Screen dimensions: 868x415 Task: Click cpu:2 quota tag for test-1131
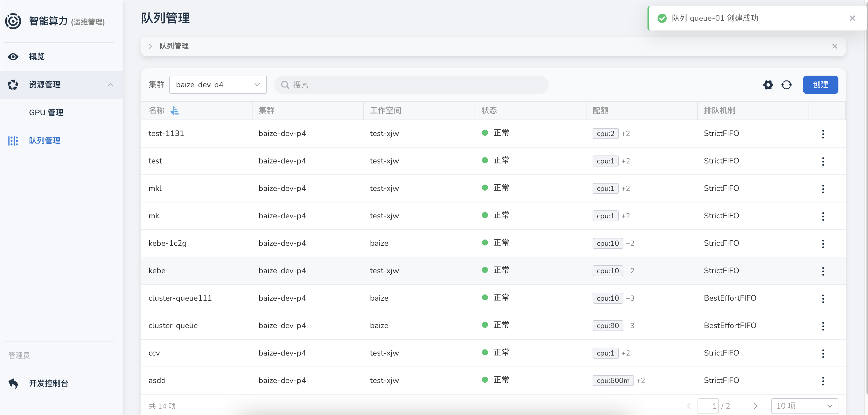pyautogui.click(x=605, y=134)
